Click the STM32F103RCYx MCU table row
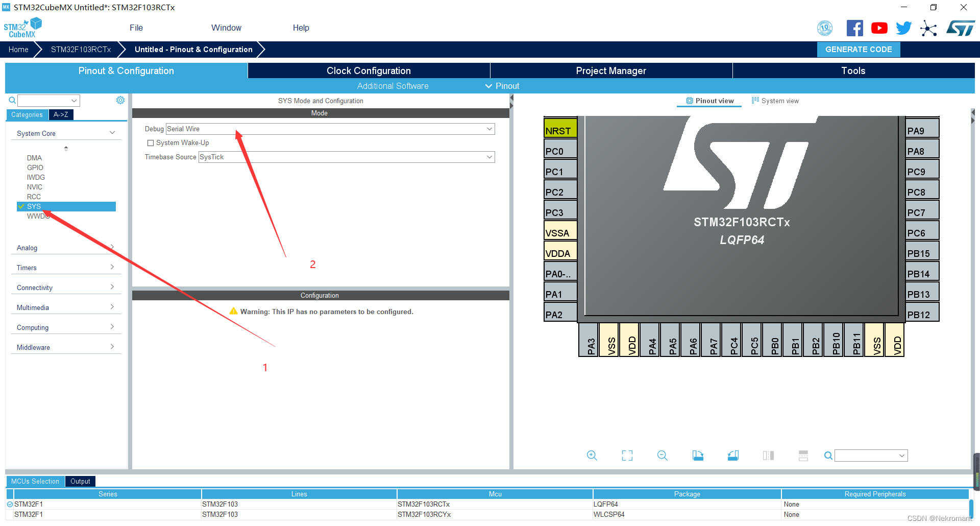This screenshot has height=526, width=980. click(x=487, y=514)
